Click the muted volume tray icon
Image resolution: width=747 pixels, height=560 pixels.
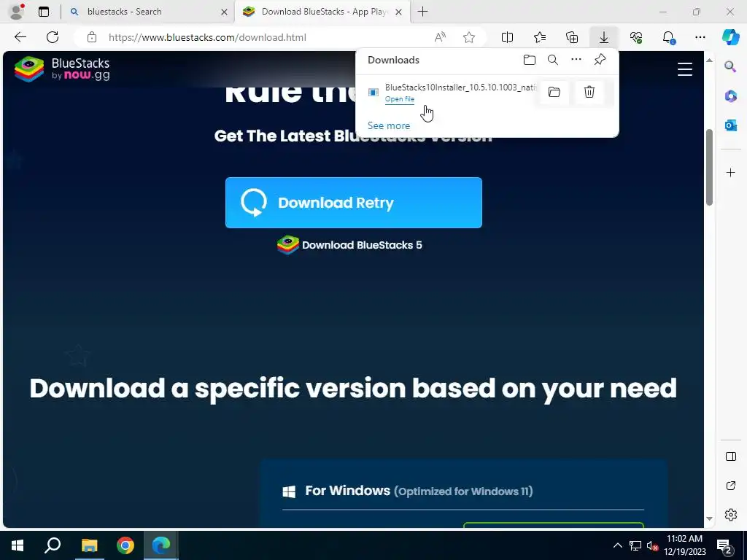[653, 545]
